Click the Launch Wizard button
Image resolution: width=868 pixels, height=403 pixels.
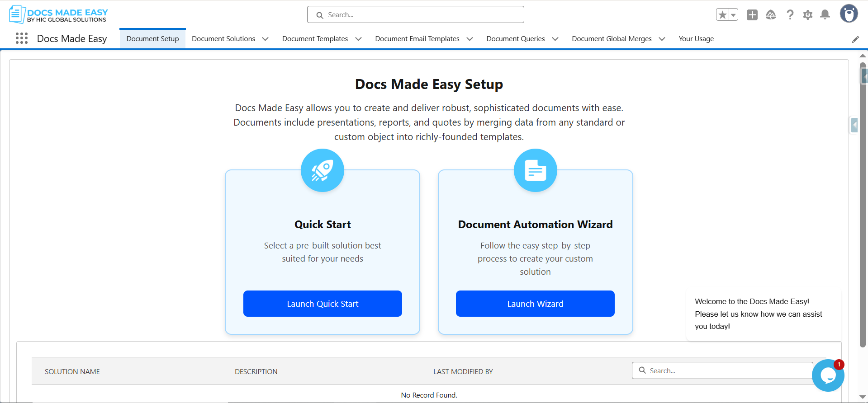pyautogui.click(x=535, y=304)
